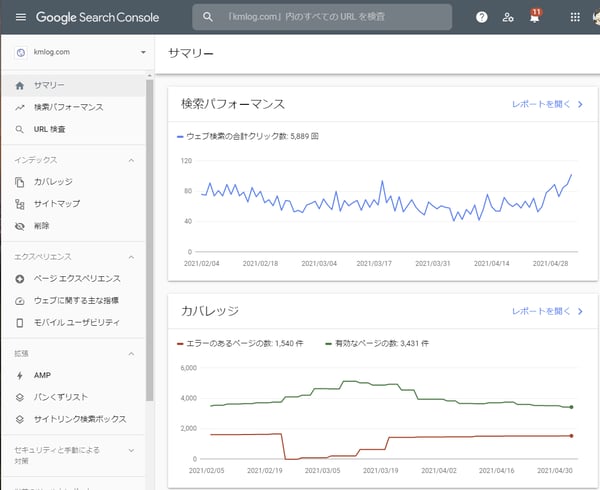
Task: Click エラーのあるページの数 legend
Action: (x=240, y=344)
